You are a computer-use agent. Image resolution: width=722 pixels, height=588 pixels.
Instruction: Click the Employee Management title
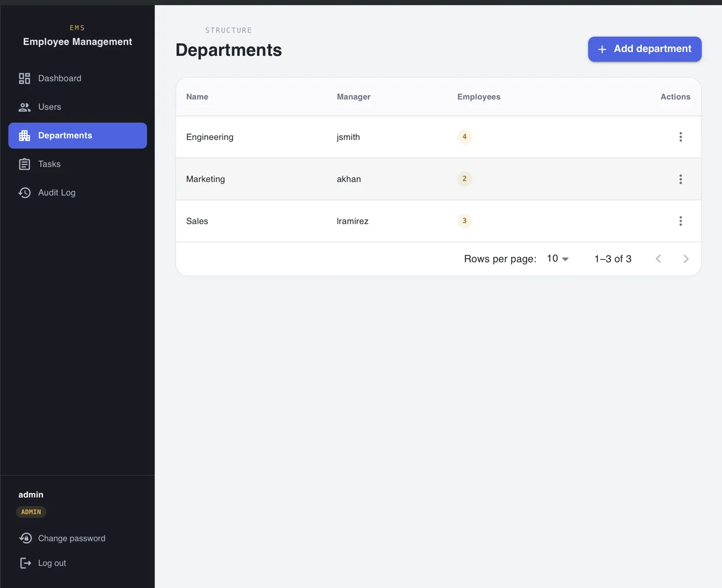(77, 42)
